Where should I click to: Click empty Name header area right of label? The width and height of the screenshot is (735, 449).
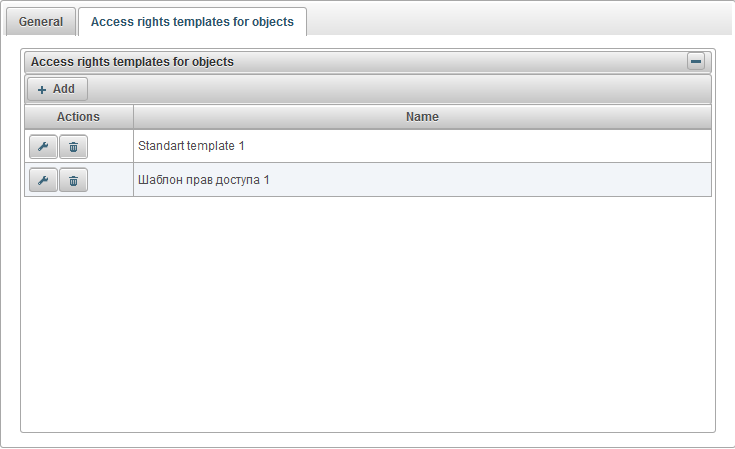click(x=580, y=117)
